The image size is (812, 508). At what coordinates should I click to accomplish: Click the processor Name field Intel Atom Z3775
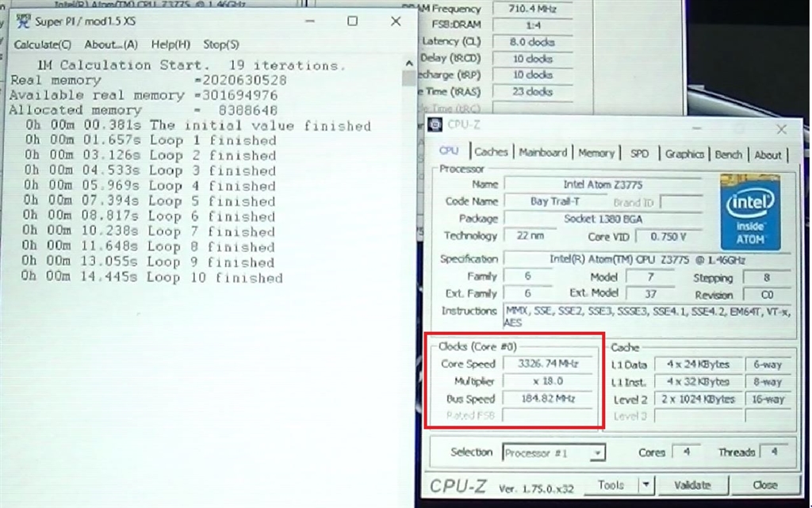coord(603,185)
